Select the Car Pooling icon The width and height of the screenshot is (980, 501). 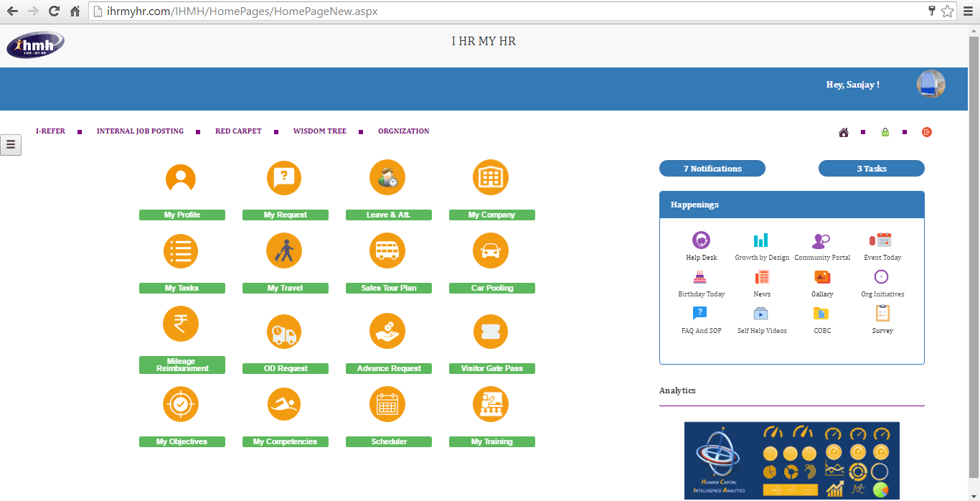click(x=491, y=251)
